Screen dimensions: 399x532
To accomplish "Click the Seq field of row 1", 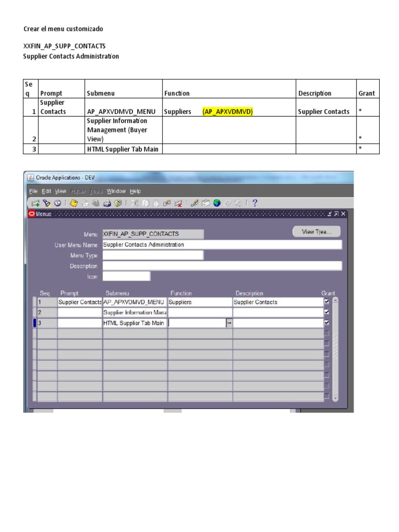I will 47,302.
